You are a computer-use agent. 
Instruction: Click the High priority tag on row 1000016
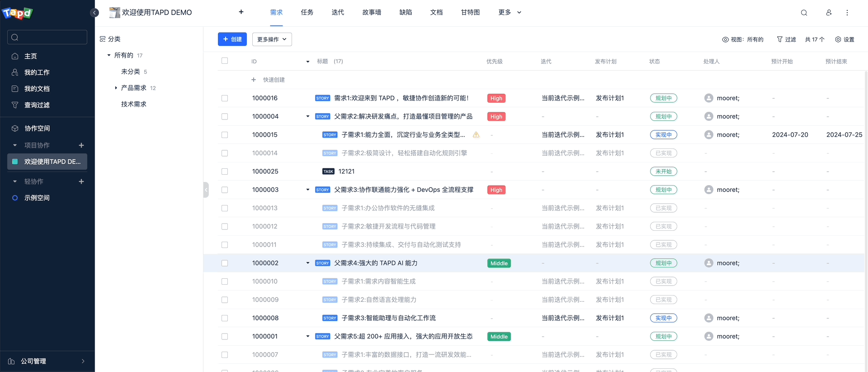(x=496, y=98)
